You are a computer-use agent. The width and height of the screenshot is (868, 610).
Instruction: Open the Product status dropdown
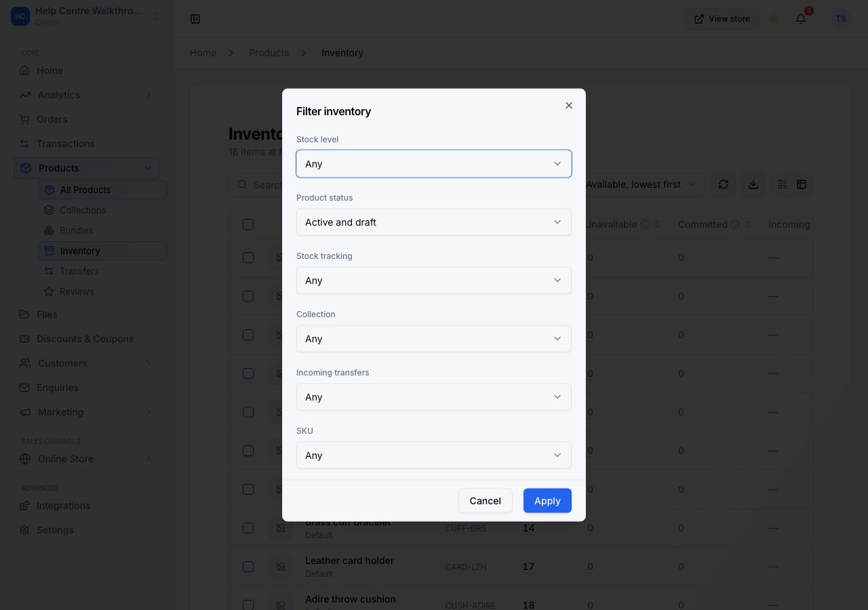pyautogui.click(x=434, y=222)
